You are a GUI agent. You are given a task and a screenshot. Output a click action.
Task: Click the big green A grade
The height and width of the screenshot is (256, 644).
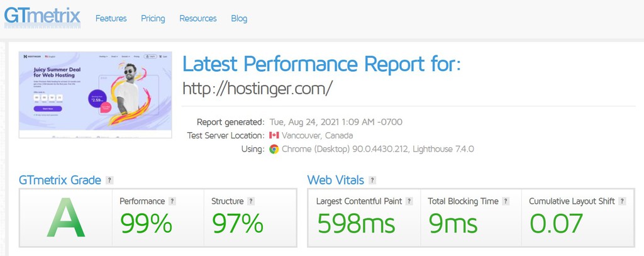click(x=66, y=218)
